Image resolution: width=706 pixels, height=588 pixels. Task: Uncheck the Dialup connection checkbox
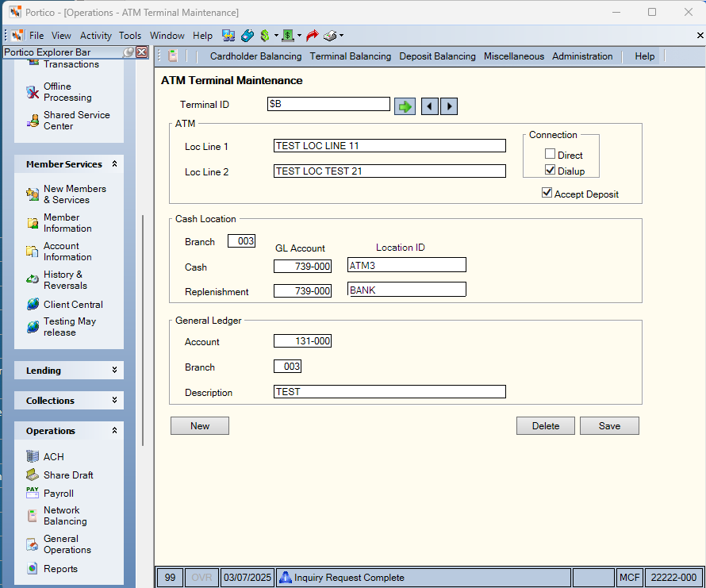[x=550, y=170]
